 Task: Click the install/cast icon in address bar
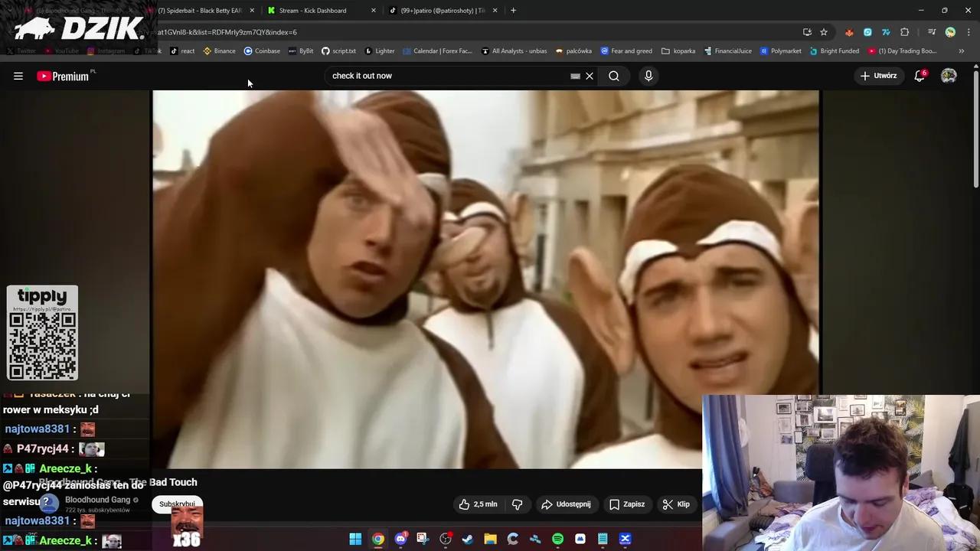[x=807, y=32]
